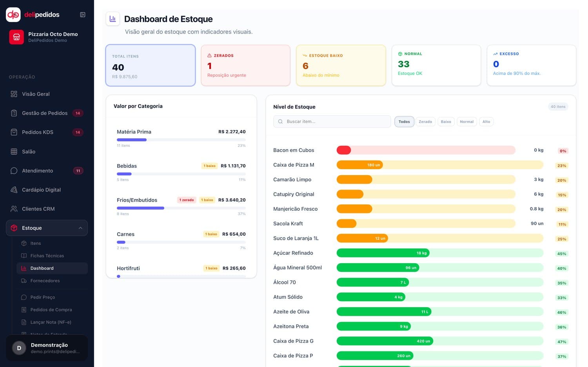
Task: Filter stock levels by Alto
Action: 486,122
